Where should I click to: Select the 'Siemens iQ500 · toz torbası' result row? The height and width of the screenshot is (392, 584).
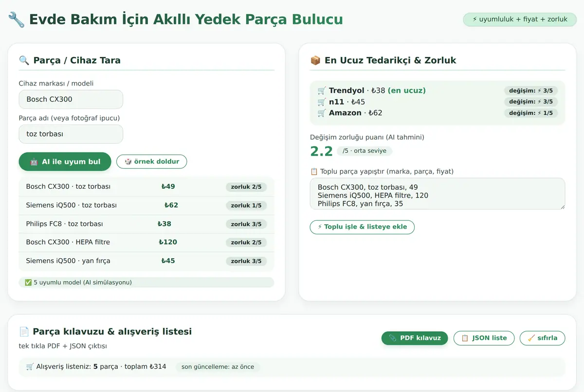(146, 205)
